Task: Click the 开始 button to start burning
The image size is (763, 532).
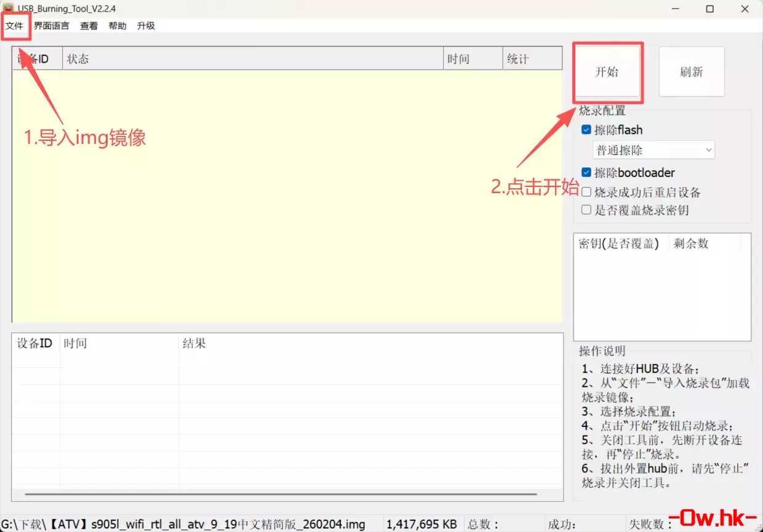Action: [607, 72]
